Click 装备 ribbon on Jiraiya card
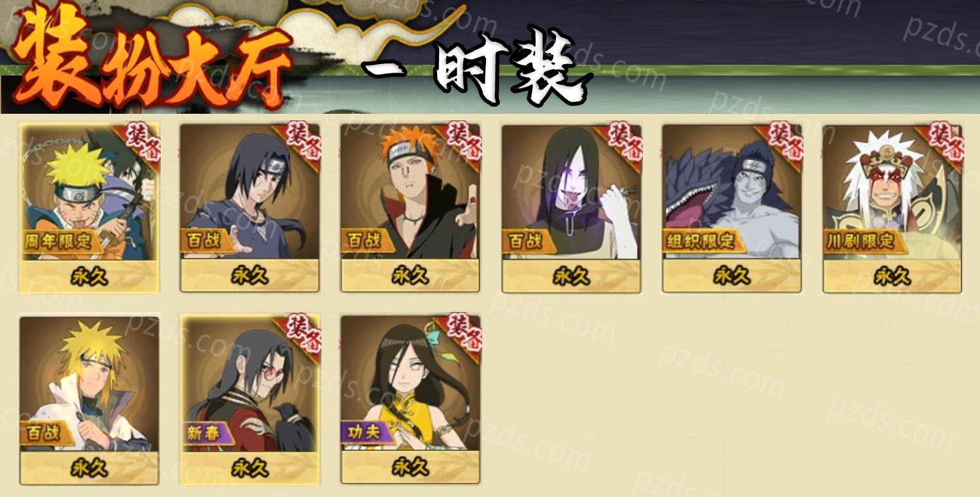This screenshot has width=980, height=497. click(x=943, y=140)
